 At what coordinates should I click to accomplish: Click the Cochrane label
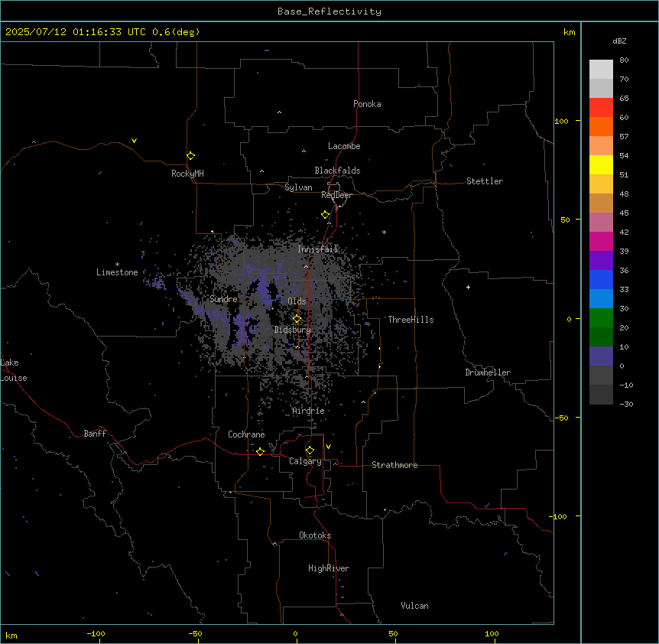coord(246,434)
